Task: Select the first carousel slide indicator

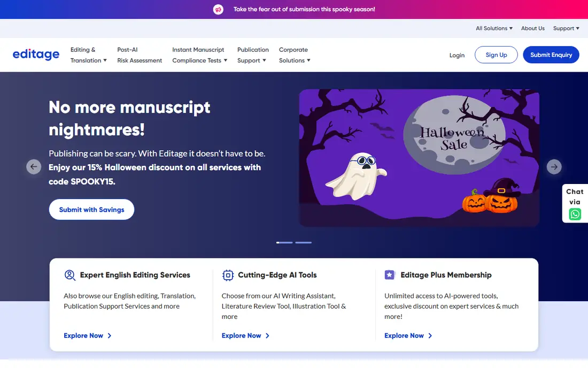Action: click(284, 243)
